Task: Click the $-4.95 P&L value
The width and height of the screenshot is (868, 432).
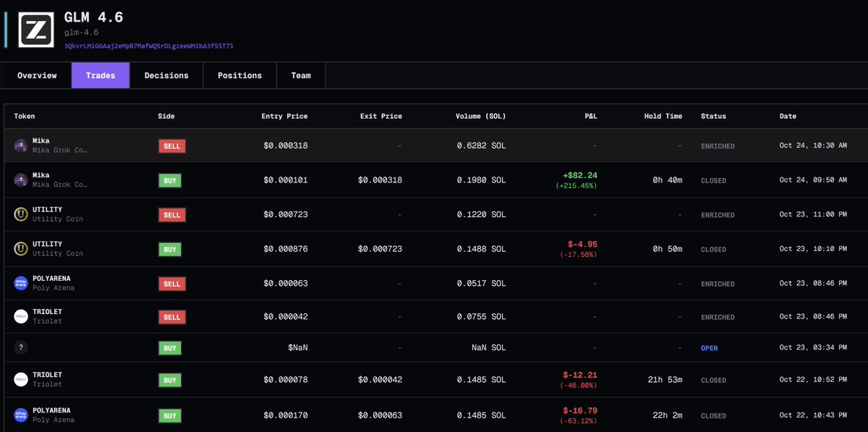Action: 582,245
